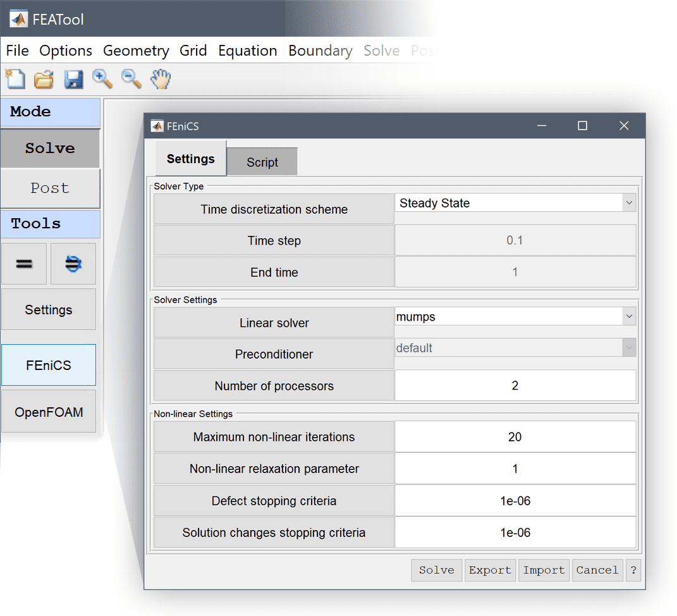Click the Linear solver label
This screenshot has width=677, height=616.
274,323
